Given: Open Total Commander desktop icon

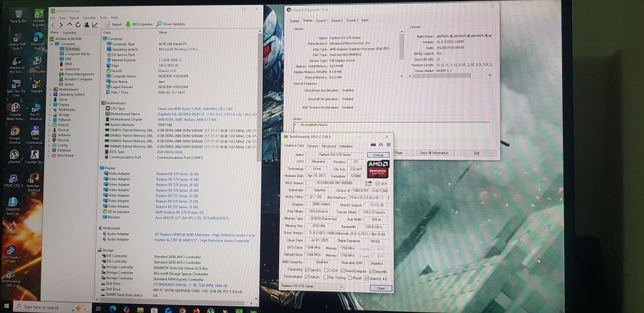Looking at the screenshot, I should click(35, 135).
